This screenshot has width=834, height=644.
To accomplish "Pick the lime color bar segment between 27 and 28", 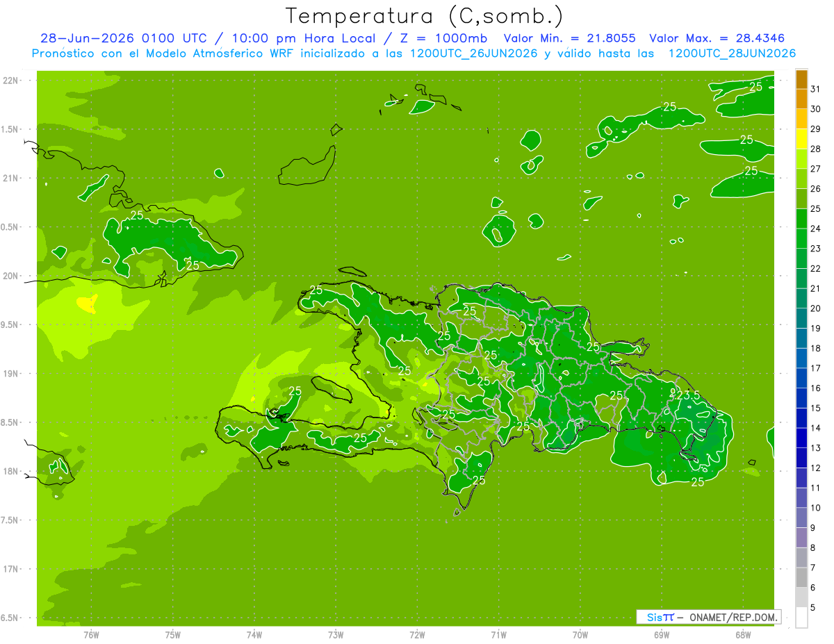I will [801, 159].
